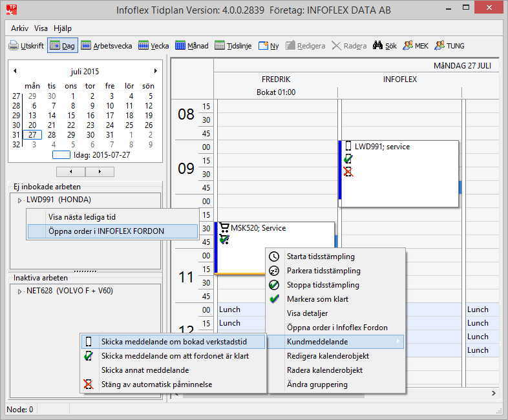Switch to Vecka view

tap(153, 46)
